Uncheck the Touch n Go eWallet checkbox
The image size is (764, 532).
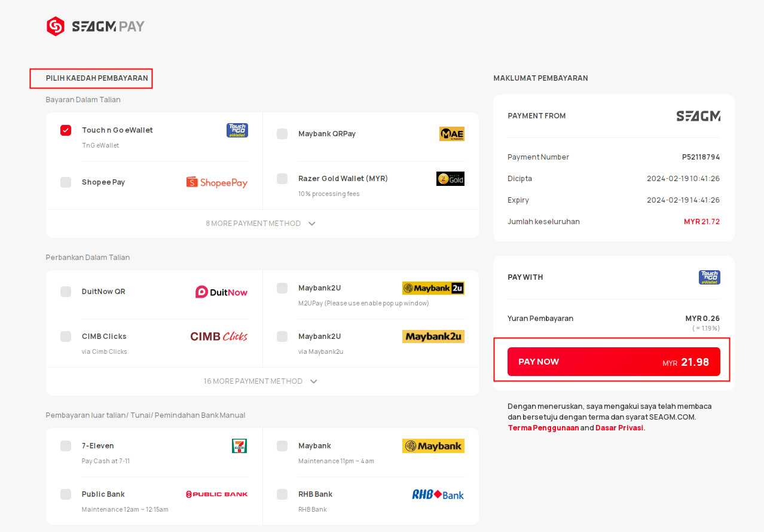tap(66, 130)
